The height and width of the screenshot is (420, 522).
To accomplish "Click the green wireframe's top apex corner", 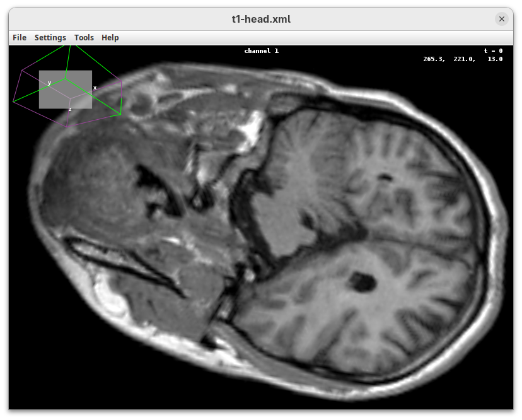I will coord(67,45).
